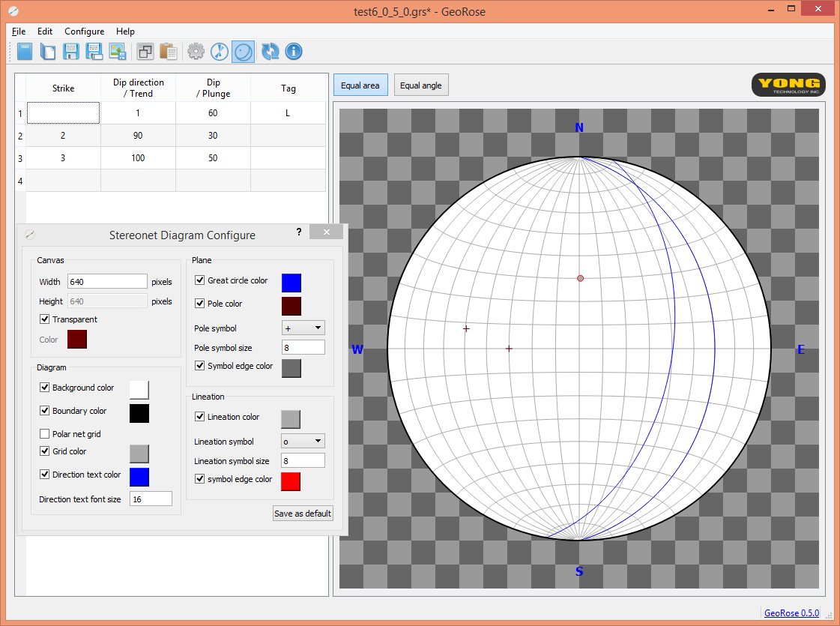This screenshot has height=626, width=840.
Task: Save the file using the single floppy-disk icon
Action: [x=70, y=52]
